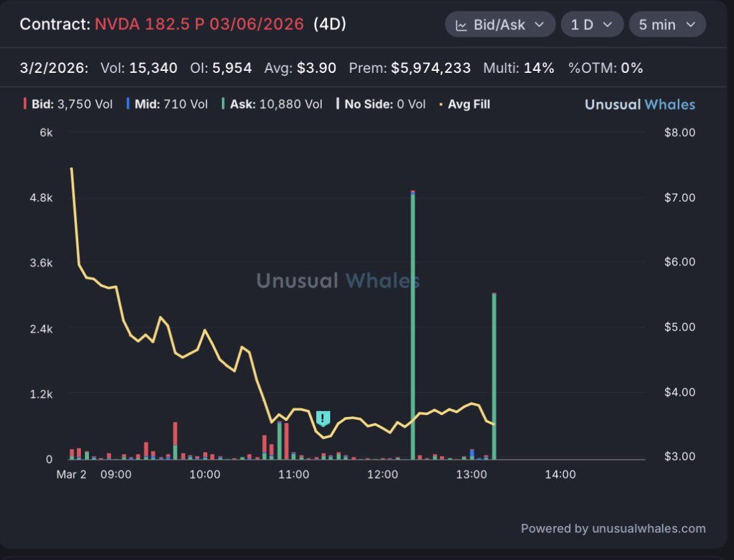The height and width of the screenshot is (560, 734).
Task: Toggle the Ask volume legend series
Action: (272, 104)
